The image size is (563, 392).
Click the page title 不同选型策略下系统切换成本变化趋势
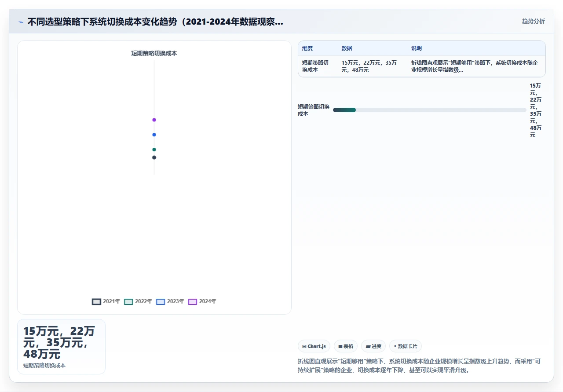coord(155,22)
